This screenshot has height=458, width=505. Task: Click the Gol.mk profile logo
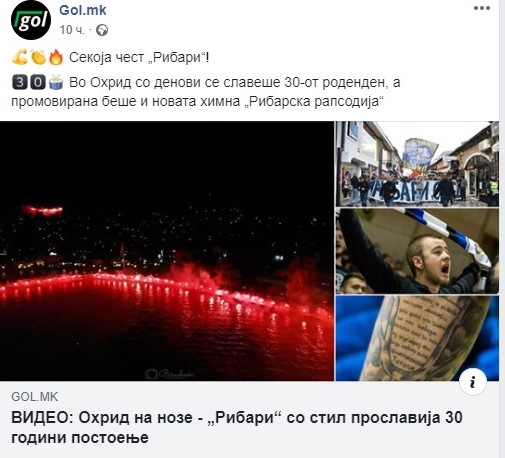tap(31, 21)
